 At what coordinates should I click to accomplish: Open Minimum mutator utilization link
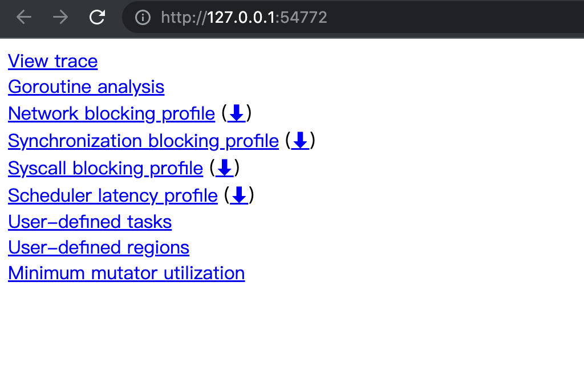126,273
